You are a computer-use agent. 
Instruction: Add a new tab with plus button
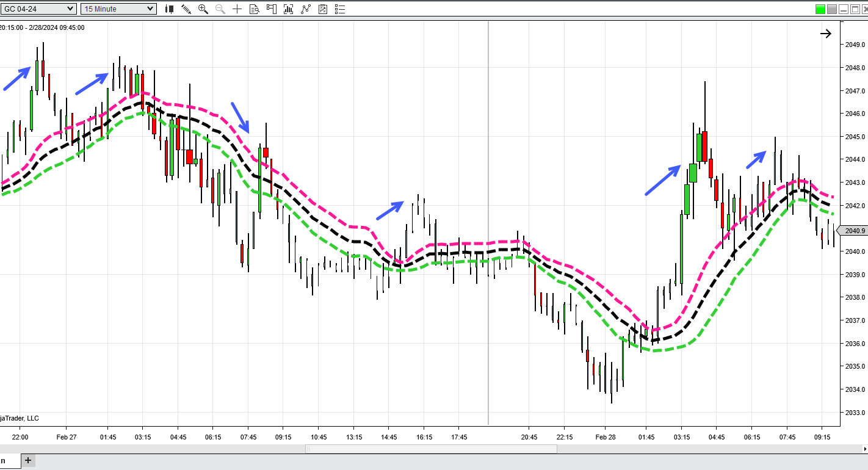click(27, 460)
